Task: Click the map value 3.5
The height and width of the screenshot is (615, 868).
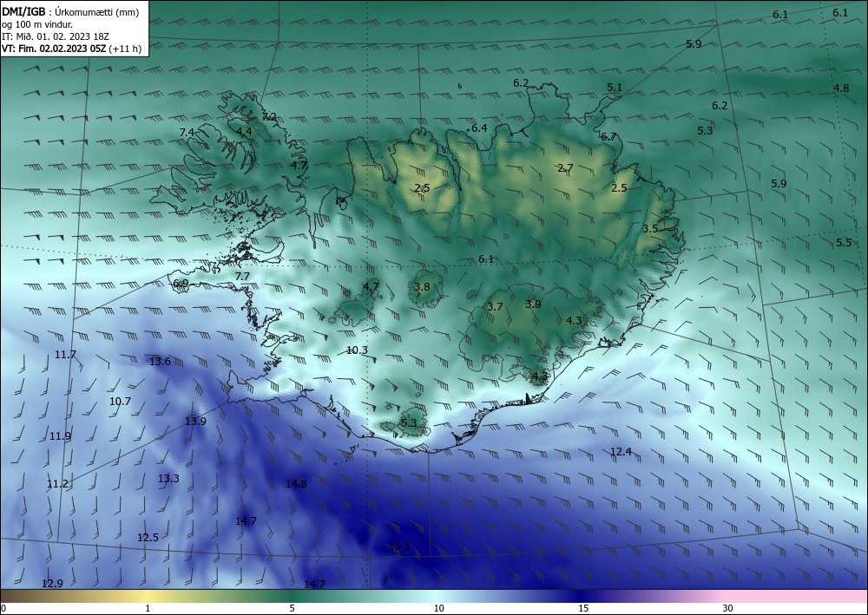Action: pyautogui.click(x=650, y=228)
